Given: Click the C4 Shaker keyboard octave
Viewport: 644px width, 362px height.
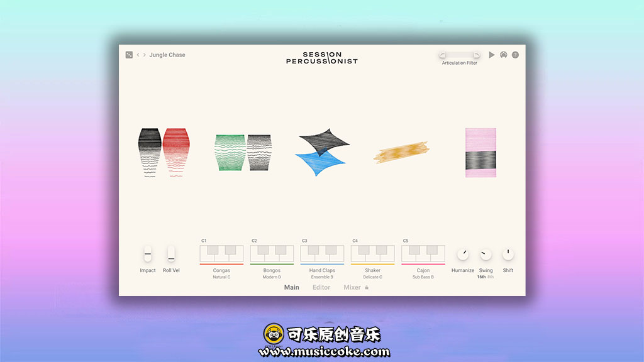Looking at the screenshot, I should [372, 254].
